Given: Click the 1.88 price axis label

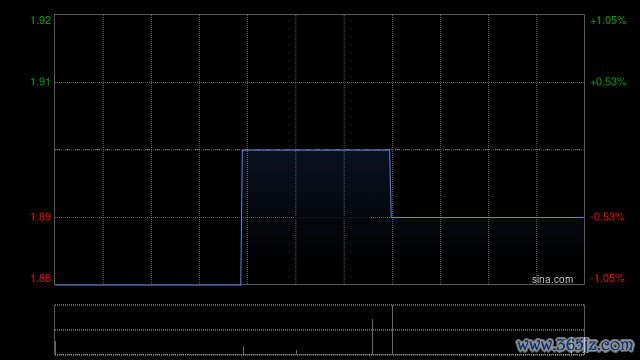Looking at the screenshot, I should pyautogui.click(x=41, y=278).
